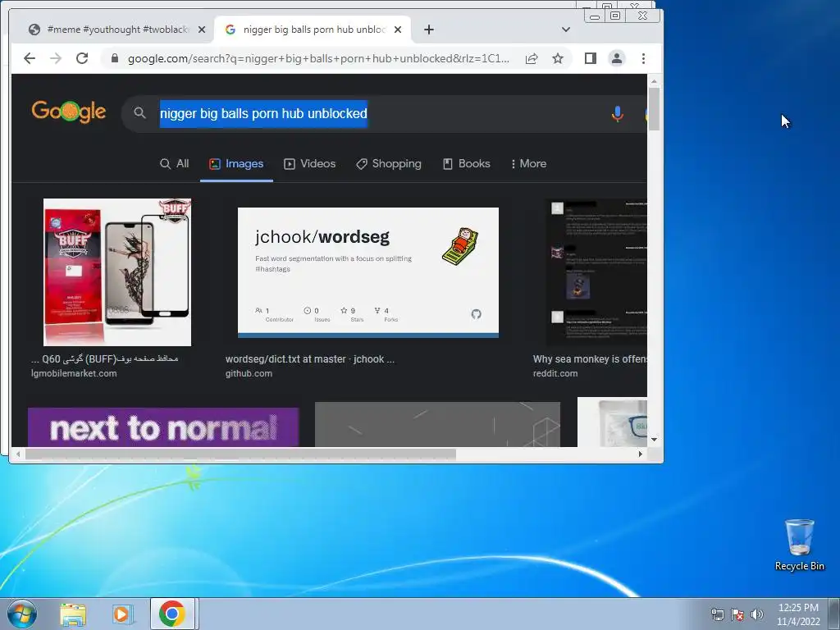Visit the reddit.com source link

(555, 373)
